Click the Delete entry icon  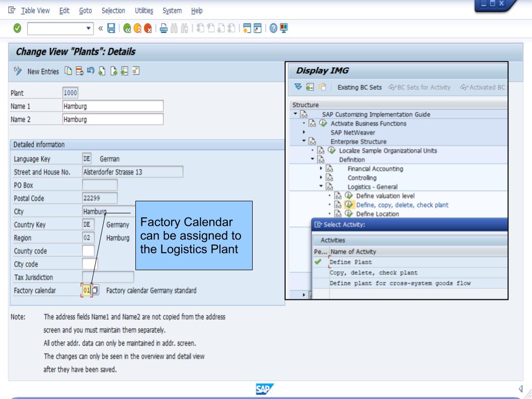click(x=80, y=71)
